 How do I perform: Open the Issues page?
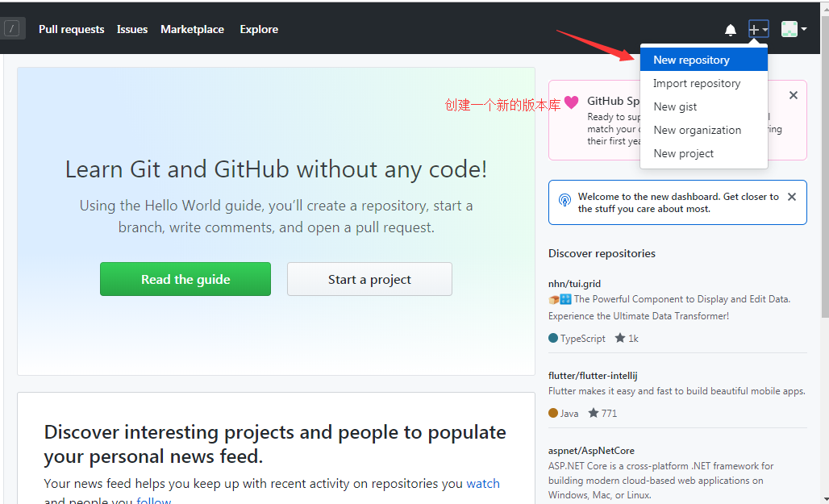pos(132,29)
